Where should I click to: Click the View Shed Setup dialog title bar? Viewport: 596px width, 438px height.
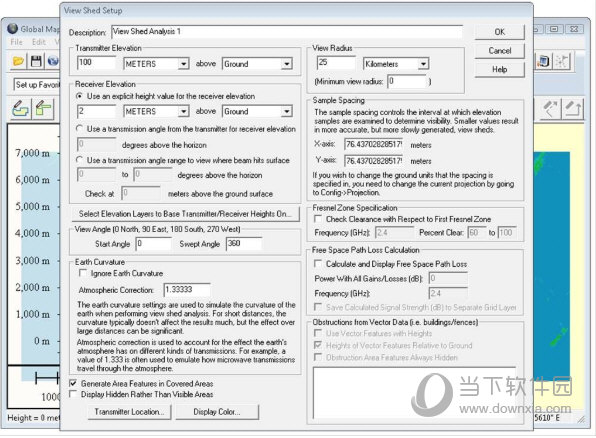click(296, 11)
